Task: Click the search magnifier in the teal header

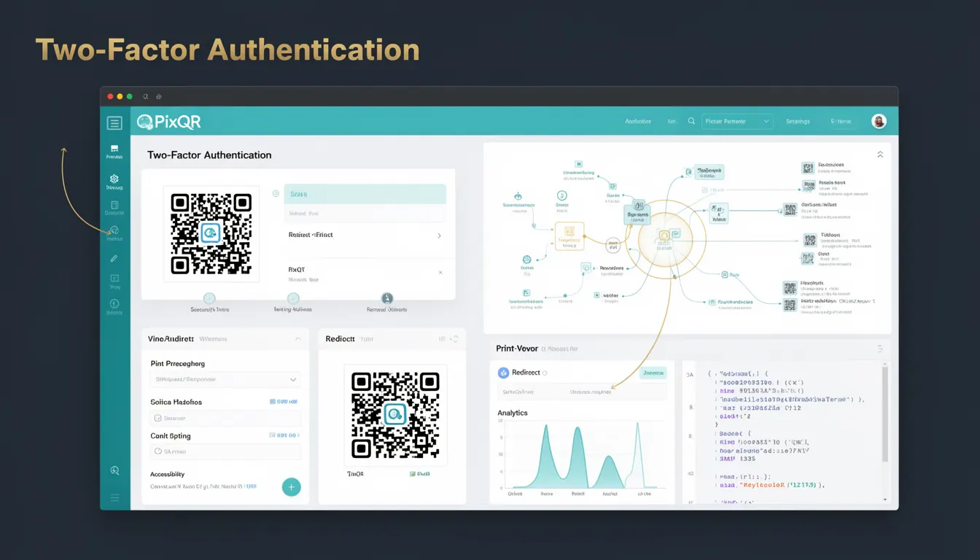Action: pos(691,122)
